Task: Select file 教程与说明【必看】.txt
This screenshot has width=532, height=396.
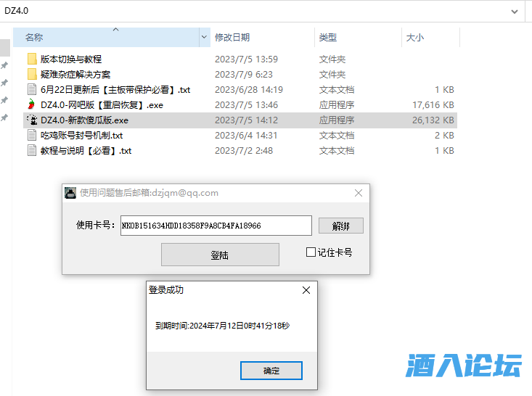Action: coord(86,151)
